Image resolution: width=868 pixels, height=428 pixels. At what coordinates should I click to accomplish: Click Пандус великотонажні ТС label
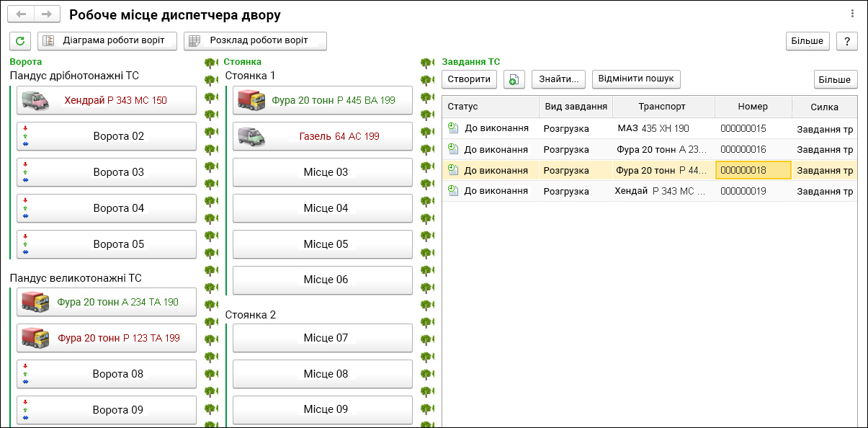tap(76, 277)
